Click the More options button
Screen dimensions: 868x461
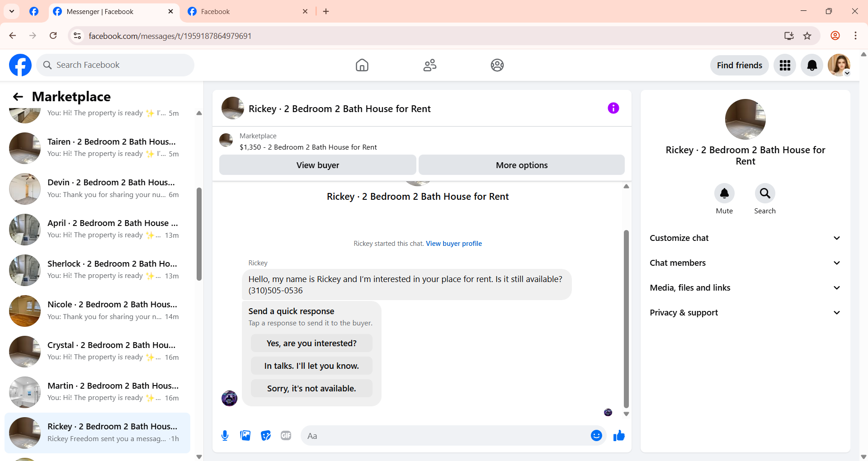click(x=522, y=165)
